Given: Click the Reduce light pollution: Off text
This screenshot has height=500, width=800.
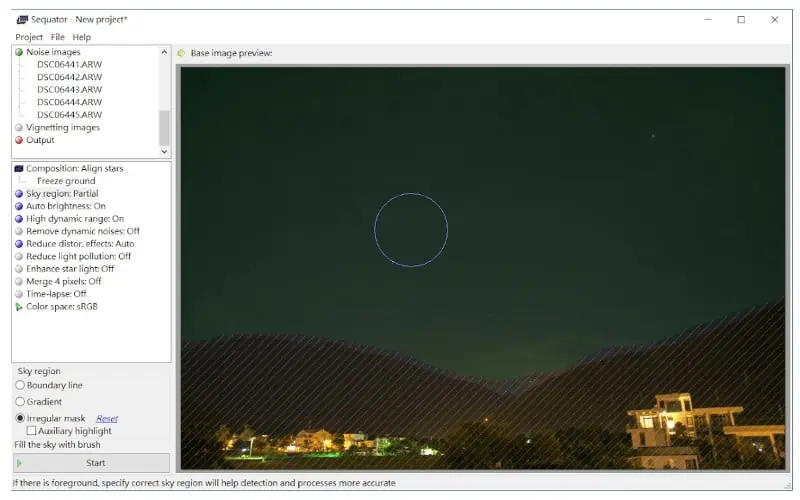Looking at the screenshot, I should pyautogui.click(x=79, y=257).
